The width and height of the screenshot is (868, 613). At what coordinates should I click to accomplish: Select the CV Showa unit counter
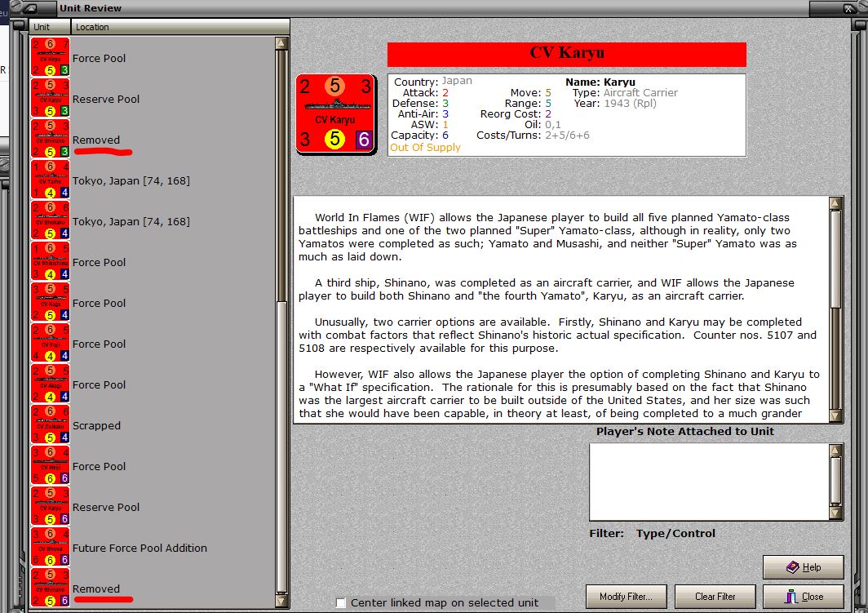(x=51, y=548)
